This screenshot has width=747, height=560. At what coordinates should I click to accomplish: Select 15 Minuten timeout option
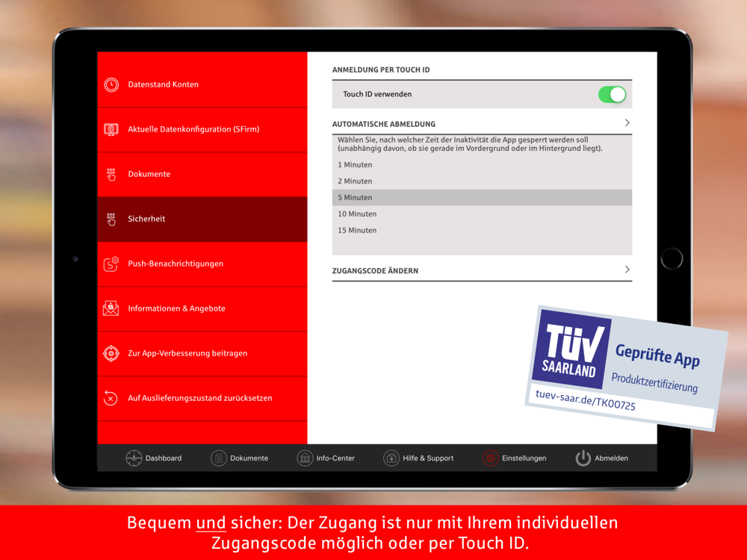tap(482, 230)
